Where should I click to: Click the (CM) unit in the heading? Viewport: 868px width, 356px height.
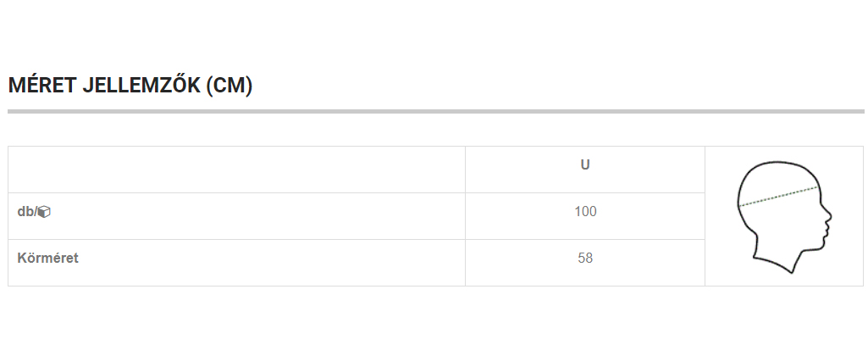click(229, 86)
